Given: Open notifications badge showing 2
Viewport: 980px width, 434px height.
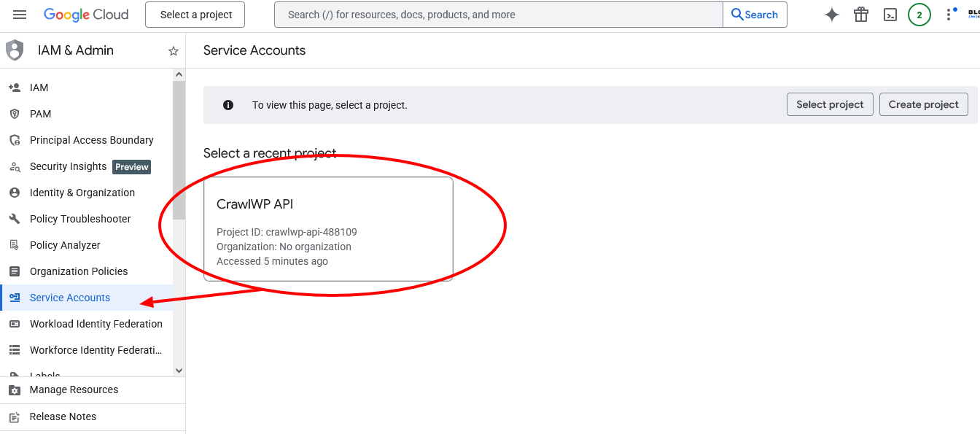Looking at the screenshot, I should pyautogui.click(x=919, y=15).
